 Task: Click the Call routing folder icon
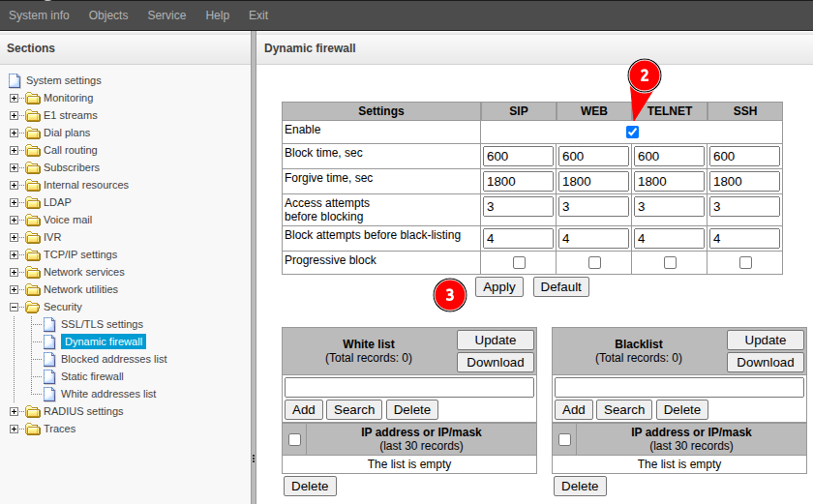point(33,150)
